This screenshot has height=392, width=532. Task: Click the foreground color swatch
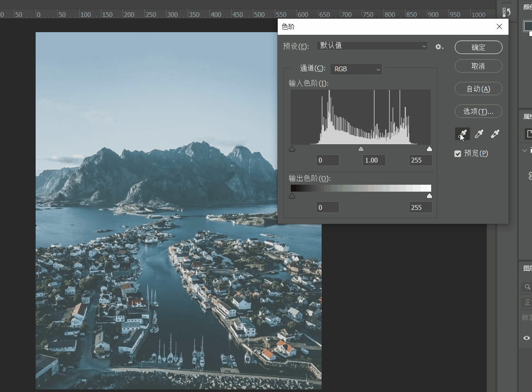click(x=528, y=26)
